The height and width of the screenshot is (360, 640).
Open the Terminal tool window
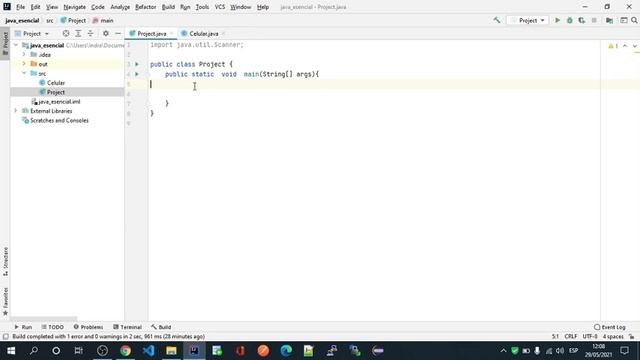click(x=127, y=327)
